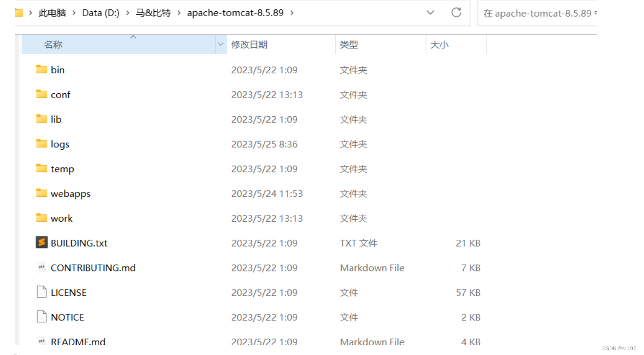Expand breadcrumb chevron after 此电脑
This screenshot has width=644, height=355.
[74, 13]
